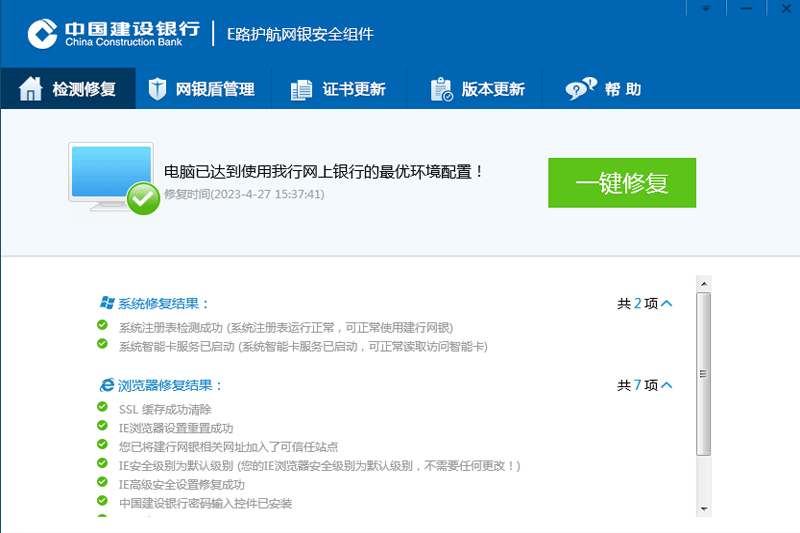The image size is (800, 533).
Task: Open the 帮助 tab
Action: click(x=605, y=88)
